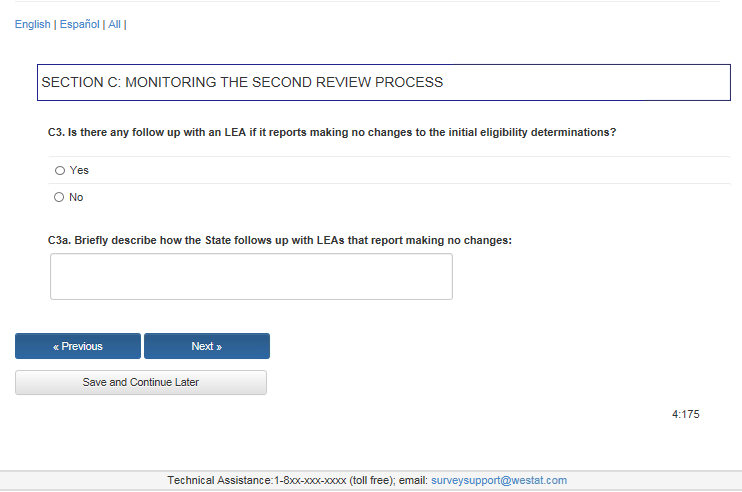Click the C3a question label
Image resolution: width=742 pixels, height=492 pixels.
point(280,240)
